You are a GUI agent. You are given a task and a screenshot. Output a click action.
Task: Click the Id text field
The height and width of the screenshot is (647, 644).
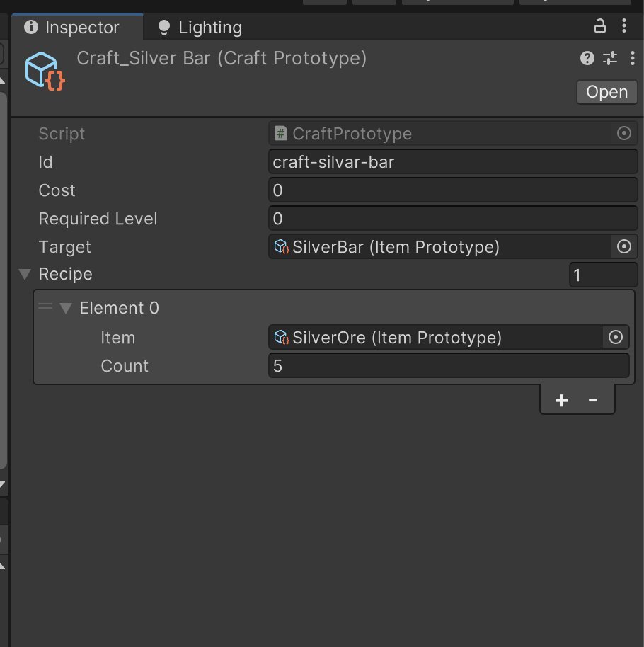(x=453, y=162)
